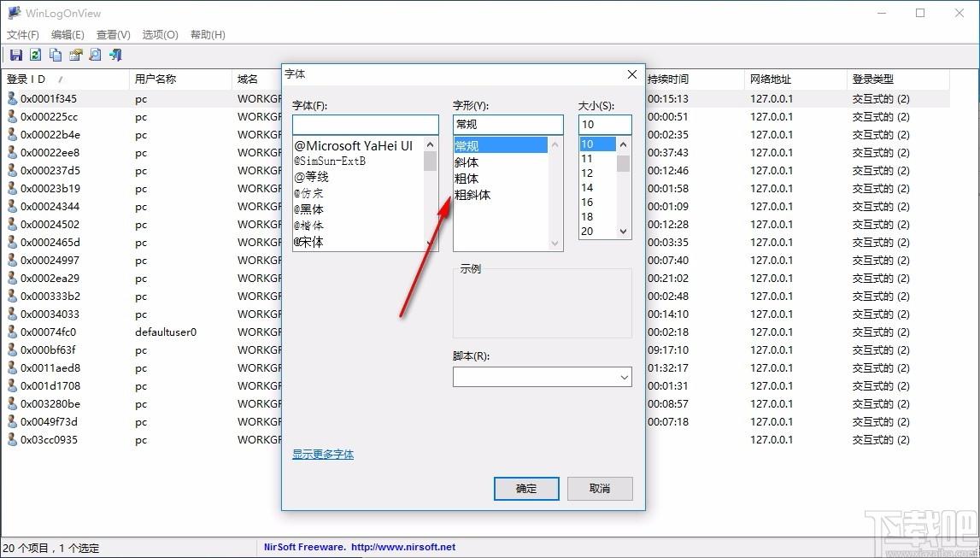Close the 字体 font dialog

pos(632,74)
